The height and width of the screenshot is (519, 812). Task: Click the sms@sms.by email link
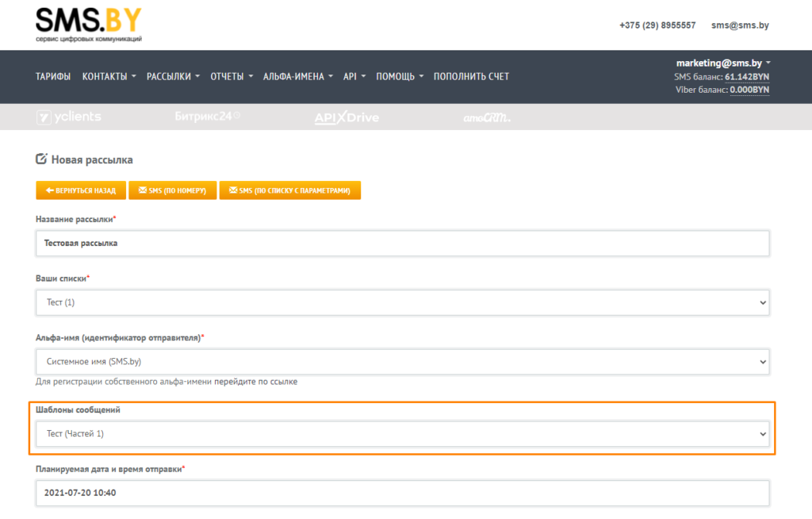(x=740, y=25)
